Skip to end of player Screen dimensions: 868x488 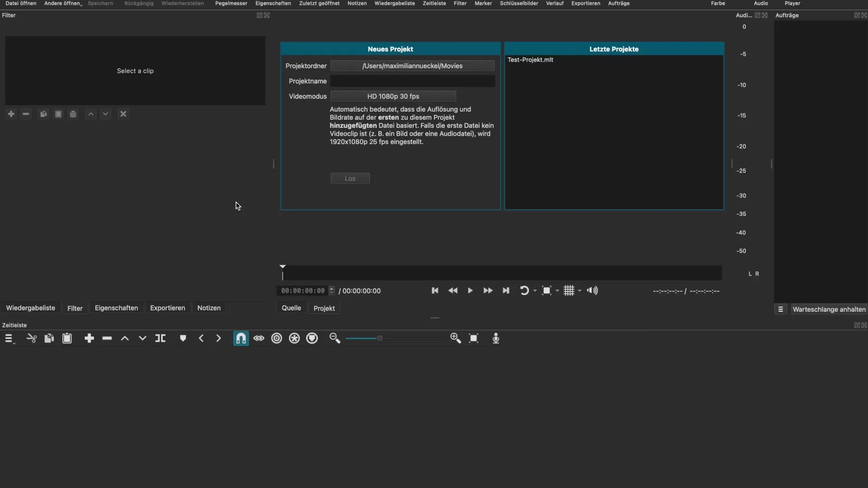click(506, 291)
